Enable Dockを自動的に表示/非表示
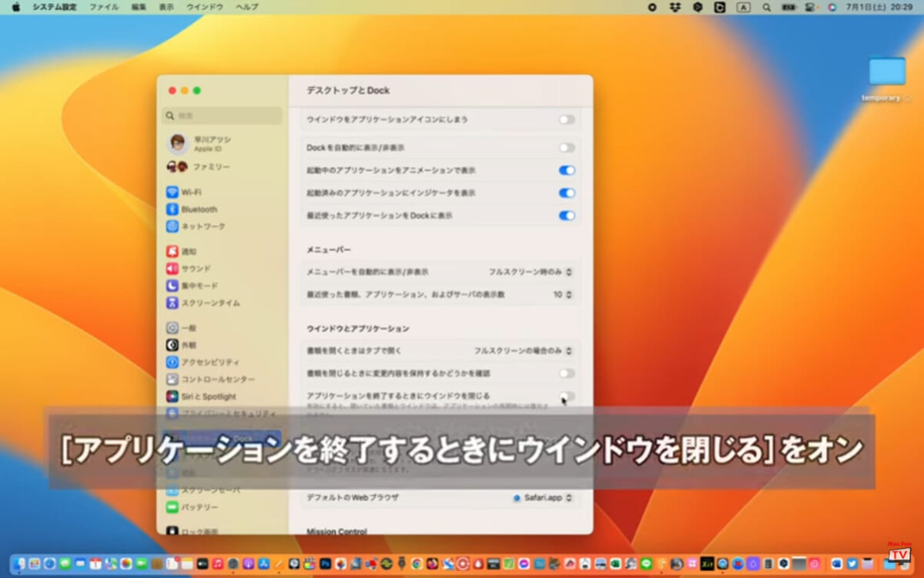 coord(567,147)
